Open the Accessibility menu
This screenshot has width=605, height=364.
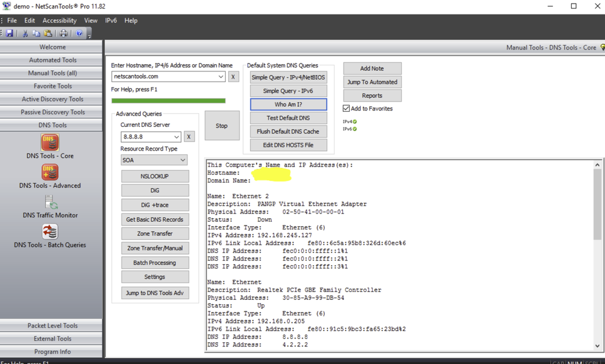pyautogui.click(x=59, y=21)
